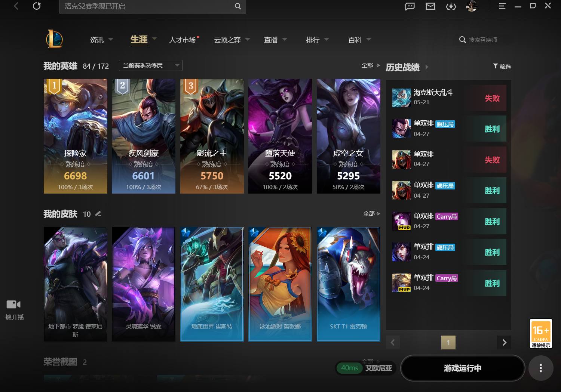The height and width of the screenshot is (392, 561).
Task: Click the 失败 result of the 海克斯大乱斗 match
Action: point(492,98)
